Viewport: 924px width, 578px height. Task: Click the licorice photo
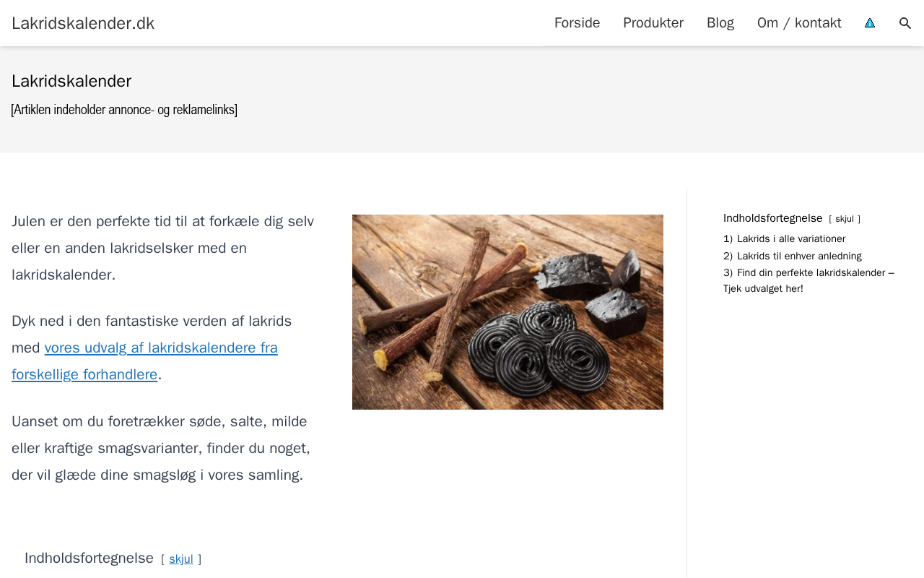click(x=507, y=312)
